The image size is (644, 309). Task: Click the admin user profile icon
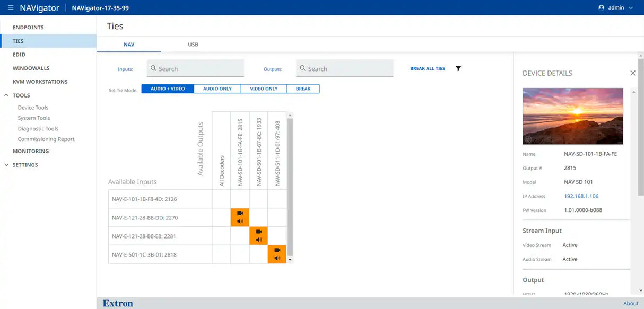pyautogui.click(x=601, y=7)
